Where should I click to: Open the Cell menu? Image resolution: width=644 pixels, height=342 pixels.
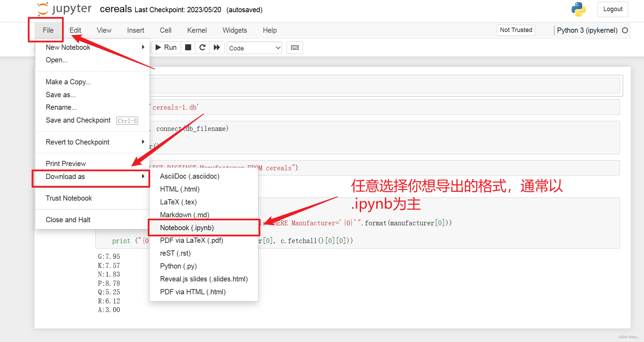(166, 30)
